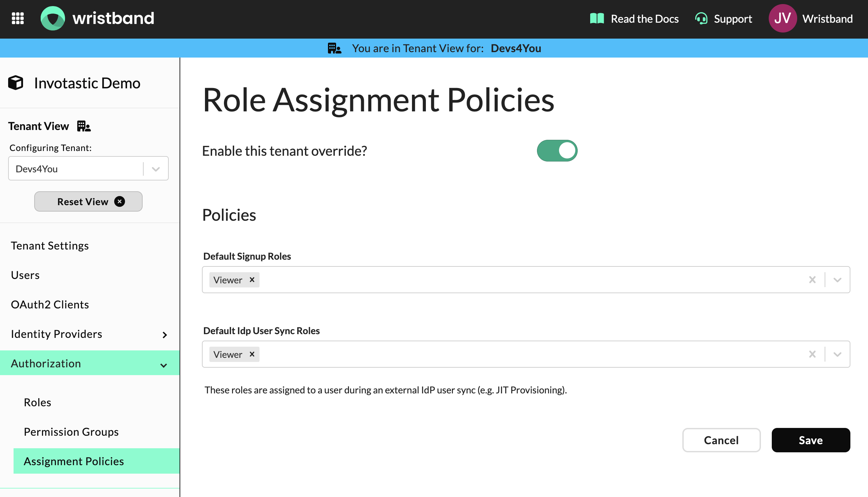Click the Wristband shield logo
868x497 pixels.
(53, 18)
